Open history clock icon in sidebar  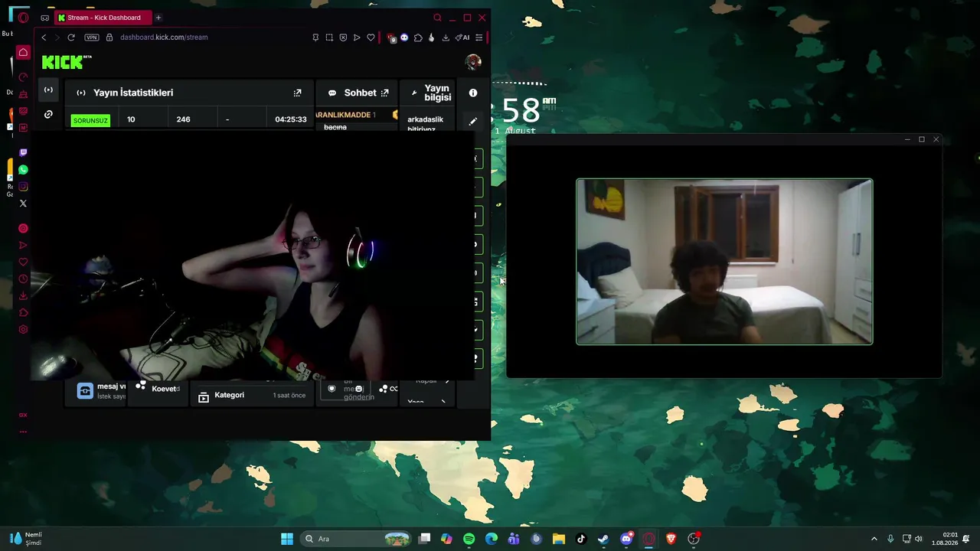click(x=23, y=279)
